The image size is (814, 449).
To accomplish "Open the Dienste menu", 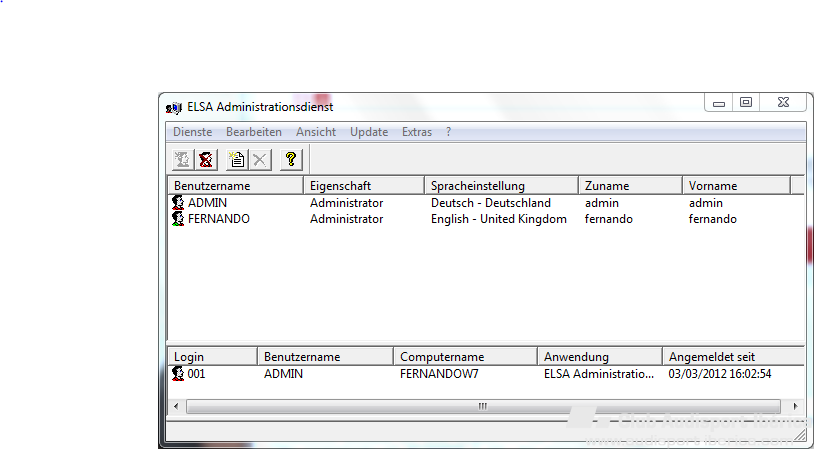I will click(x=193, y=132).
